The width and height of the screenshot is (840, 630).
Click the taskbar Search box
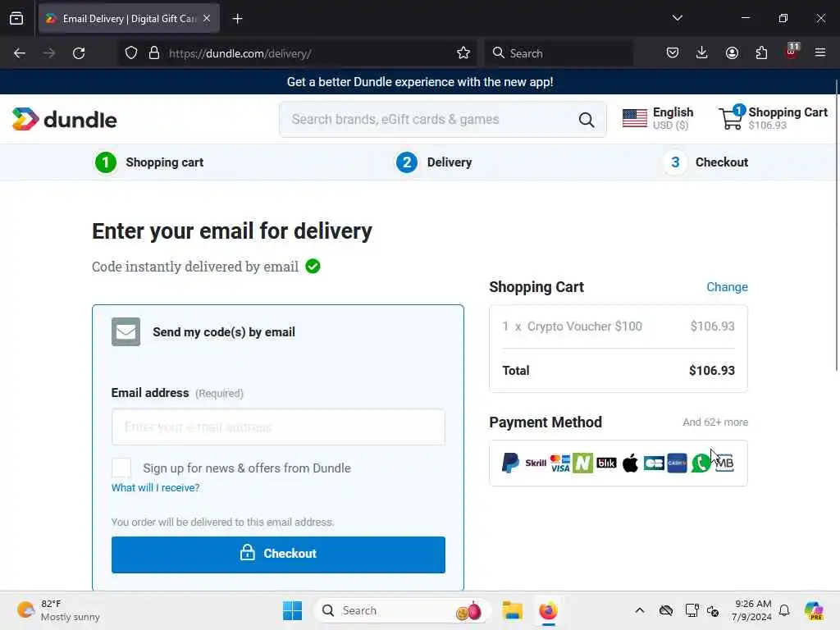(402, 610)
